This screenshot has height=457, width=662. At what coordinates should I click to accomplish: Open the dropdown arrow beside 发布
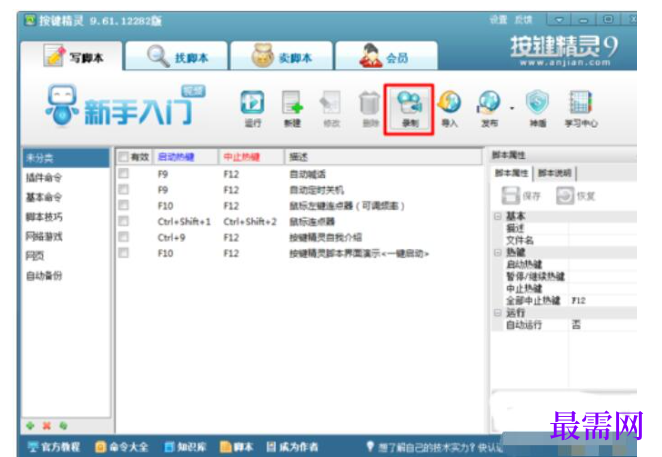512,109
